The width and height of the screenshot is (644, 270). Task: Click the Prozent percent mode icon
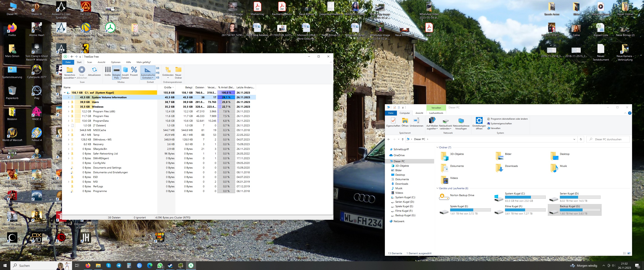click(x=134, y=70)
